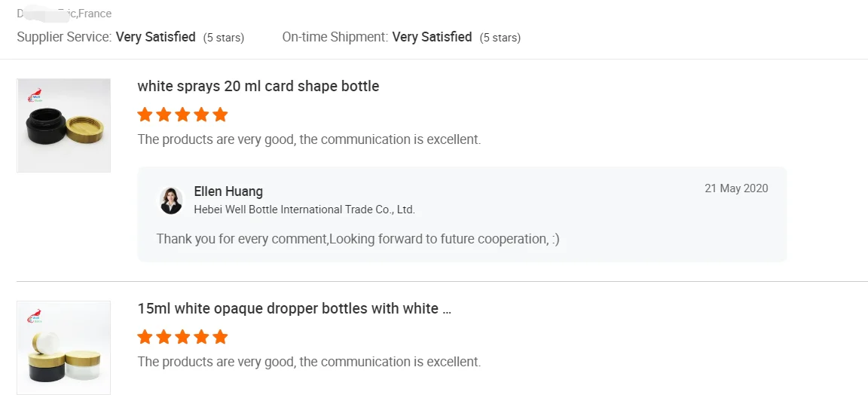Open "white sprays 20 ml card shape bottle" title
The height and width of the screenshot is (410, 868).
click(258, 86)
